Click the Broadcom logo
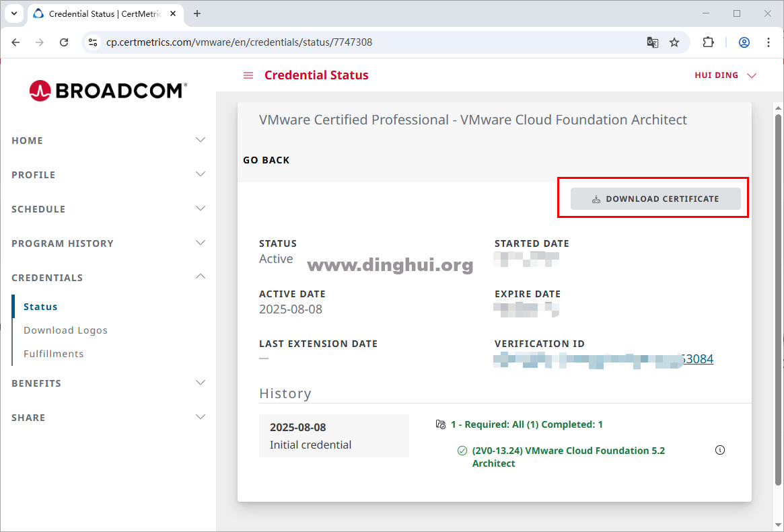This screenshot has height=532, width=784. coord(108,90)
